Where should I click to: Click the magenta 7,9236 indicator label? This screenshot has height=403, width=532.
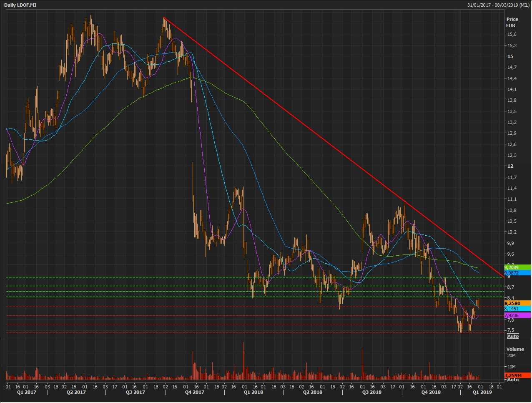(x=517, y=315)
